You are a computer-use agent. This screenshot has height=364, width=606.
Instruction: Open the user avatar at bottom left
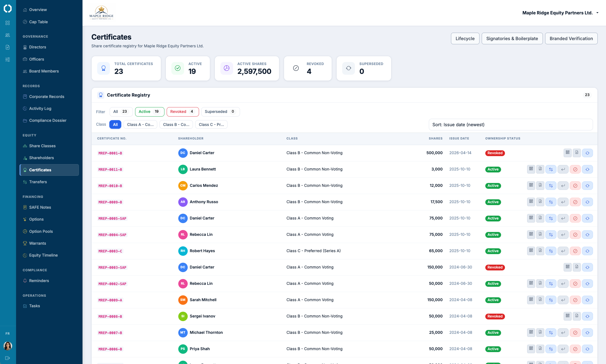(8, 346)
